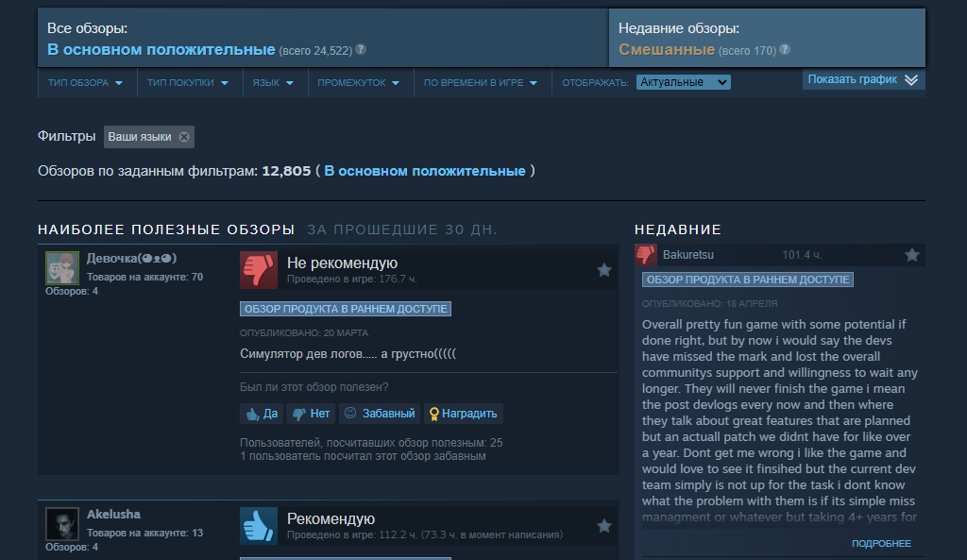Open the "По времени в игре" filter

coord(481,83)
